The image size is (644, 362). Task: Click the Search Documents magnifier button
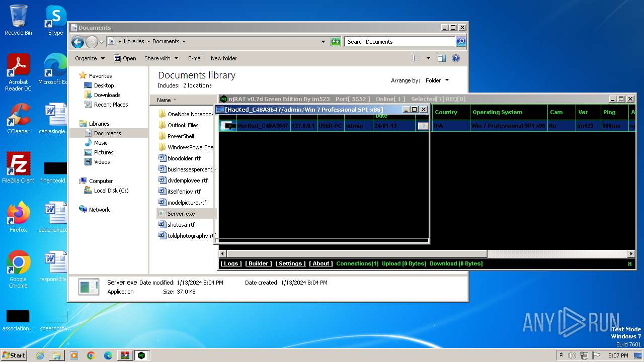click(x=461, y=42)
